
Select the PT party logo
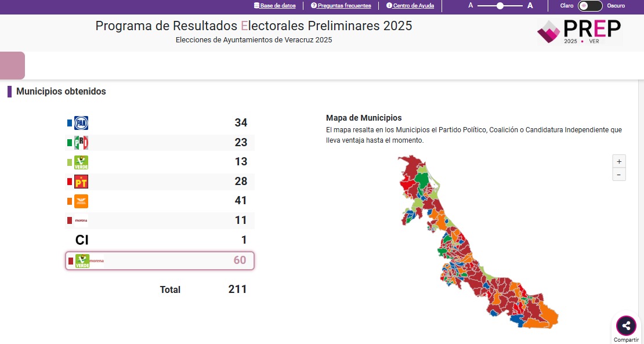[x=81, y=182]
